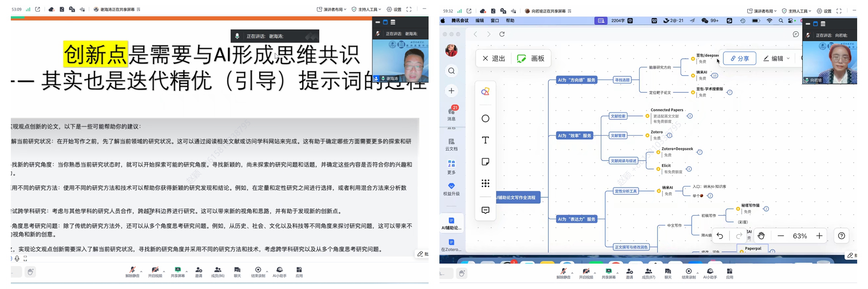The image size is (868, 289).
Task: Click the refresh icon in docs window
Action: [502, 34]
